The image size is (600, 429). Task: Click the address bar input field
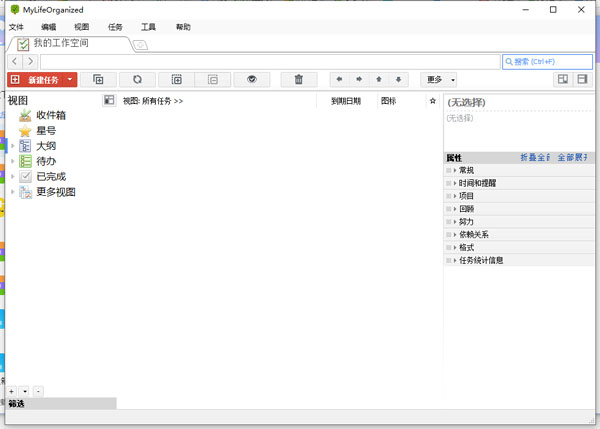[270, 62]
